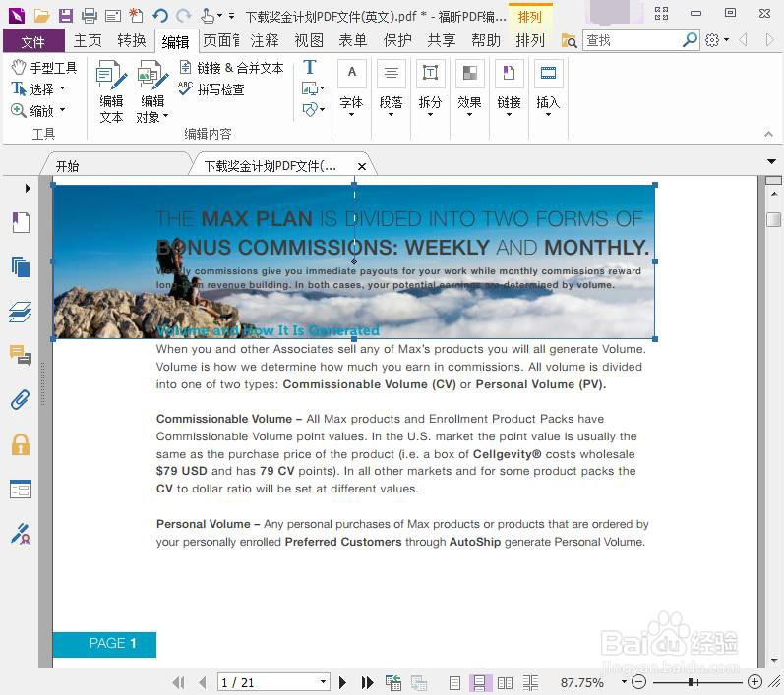Redo the last undone action
784x695 pixels.
(184, 16)
